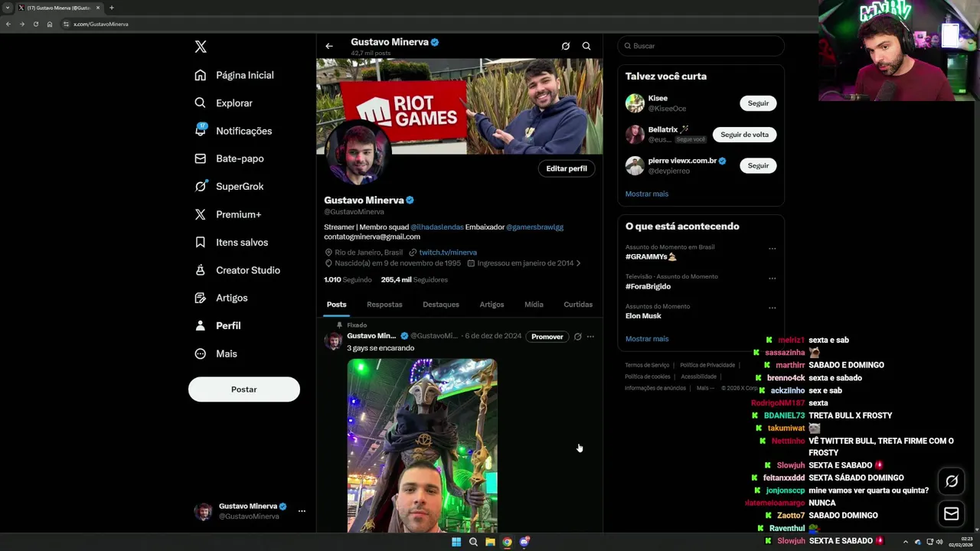This screenshot has height=551, width=980.
Task: Open SuperGrok in the sidebar
Action: point(229,186)
